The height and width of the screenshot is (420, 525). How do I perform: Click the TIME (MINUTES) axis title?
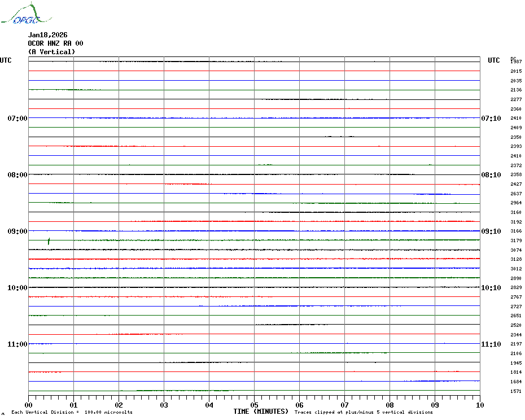pos(261,412)
